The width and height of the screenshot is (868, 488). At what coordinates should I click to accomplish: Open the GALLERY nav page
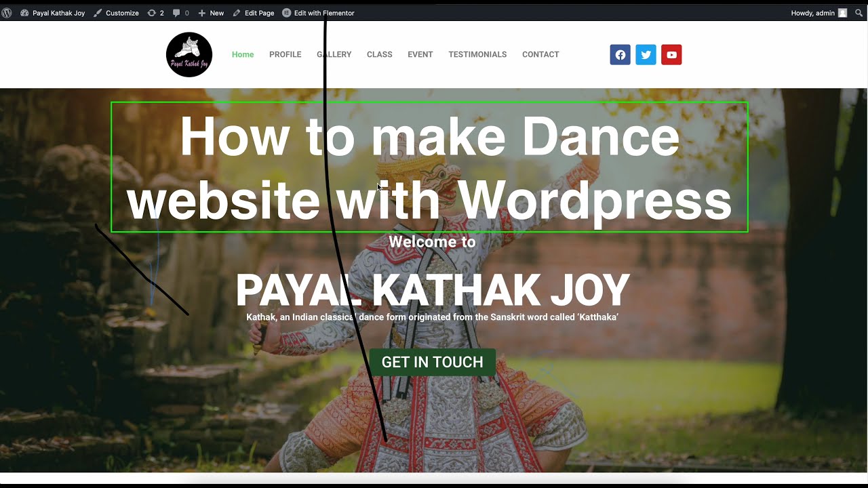pyautogui.click(x=334, y=54)
